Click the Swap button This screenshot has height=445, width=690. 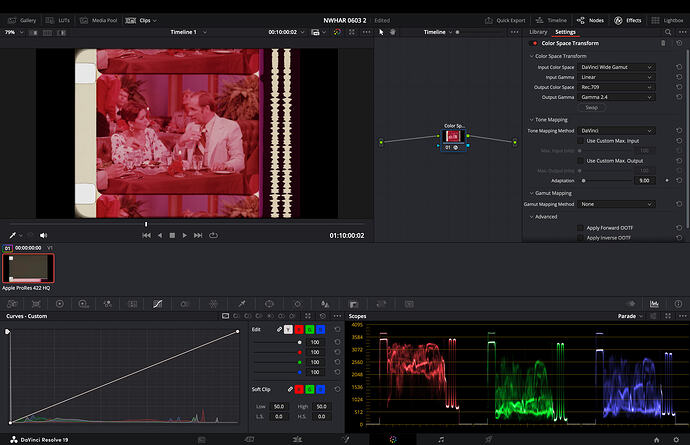point(591,107)
